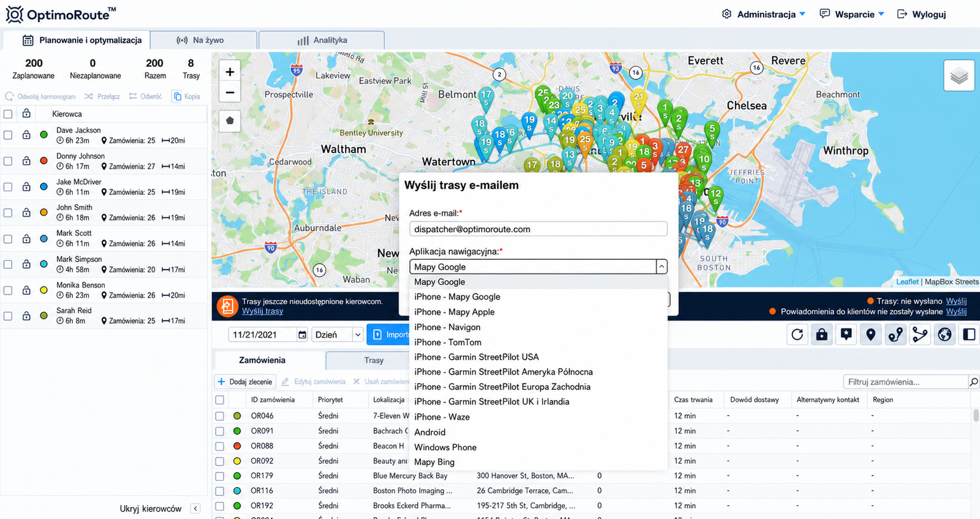Collapse the drivers panel with the chevron
This screenshot has width=980, height=519.
pos(195,509)
